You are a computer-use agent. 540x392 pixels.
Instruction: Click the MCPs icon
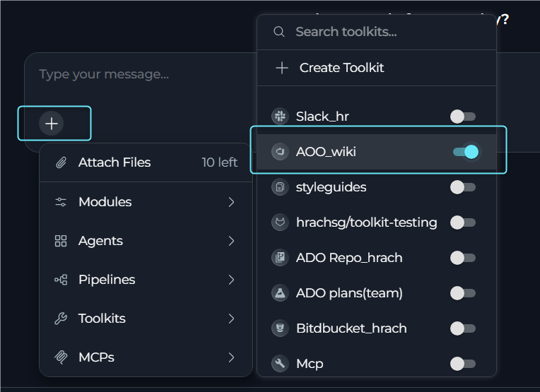click(x=61, y=357)
